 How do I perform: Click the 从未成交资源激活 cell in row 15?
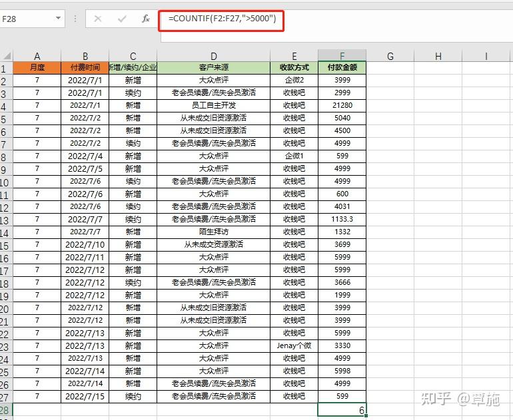coord(214,244)
